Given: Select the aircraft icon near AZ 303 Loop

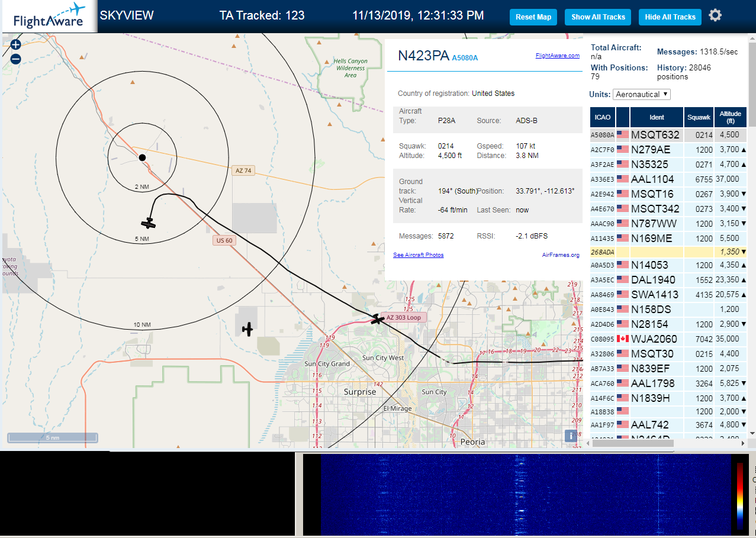Looking at the screenshot, I should point(377,319).
